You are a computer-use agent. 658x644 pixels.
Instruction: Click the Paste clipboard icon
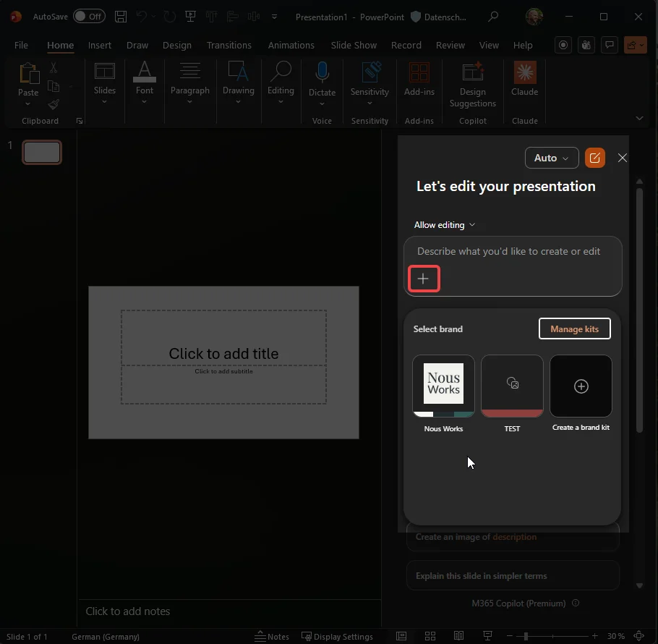pyautogui.click(x=28, y=74)
